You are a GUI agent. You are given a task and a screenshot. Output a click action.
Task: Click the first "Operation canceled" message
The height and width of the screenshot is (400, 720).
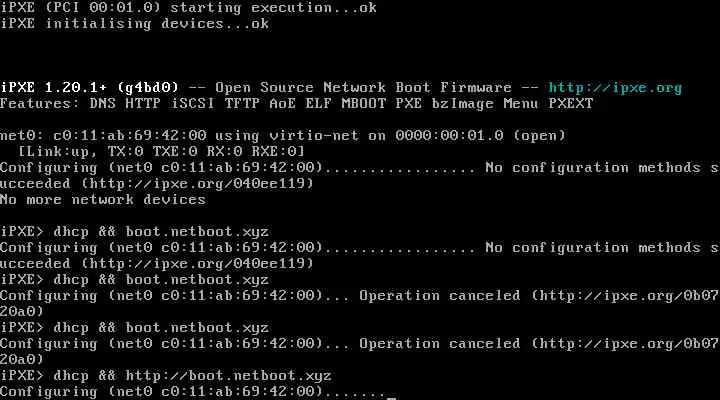439,295
